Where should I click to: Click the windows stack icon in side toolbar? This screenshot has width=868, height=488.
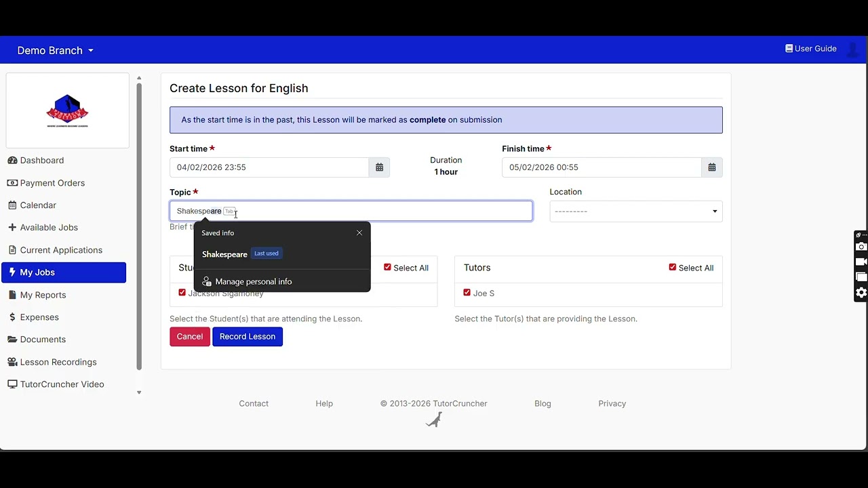click(x=861, y=277)
